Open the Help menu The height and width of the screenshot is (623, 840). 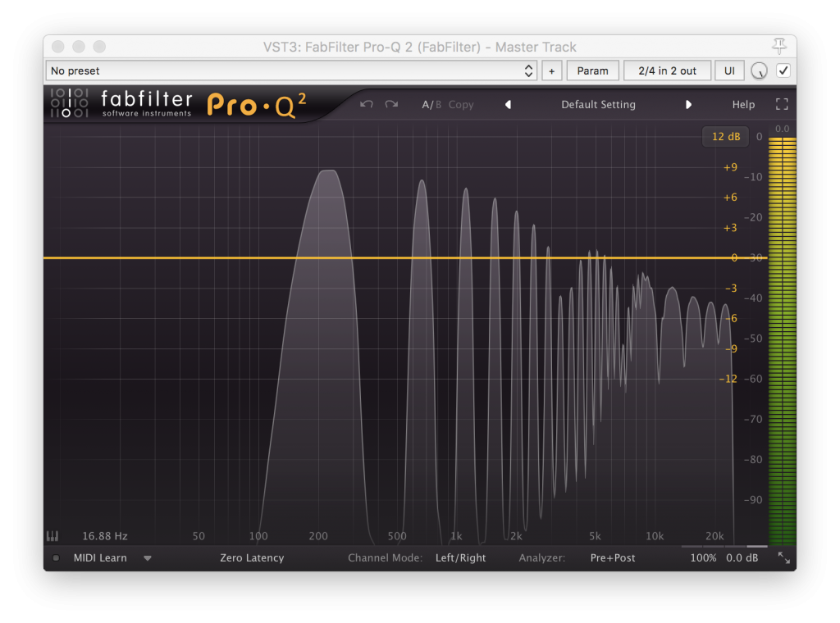coord(743,104)
